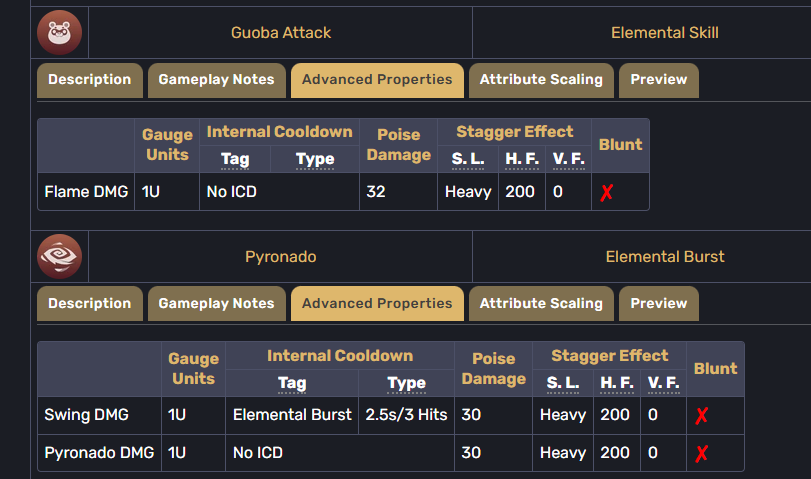Select Guoba Attack Advanced Properties tab

(377, 80)
